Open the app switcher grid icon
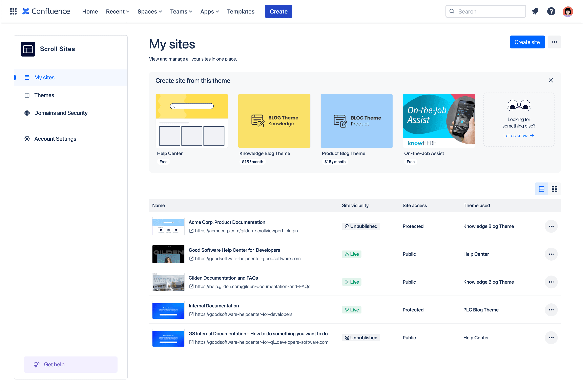Viewport: 584px width, 392px height. point(13,11)
